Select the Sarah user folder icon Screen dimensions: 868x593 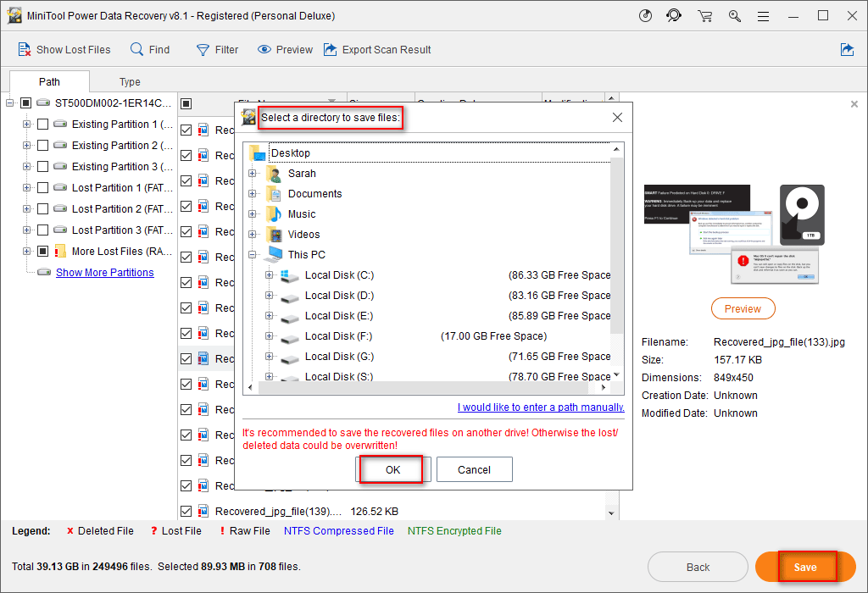point(274,174)
